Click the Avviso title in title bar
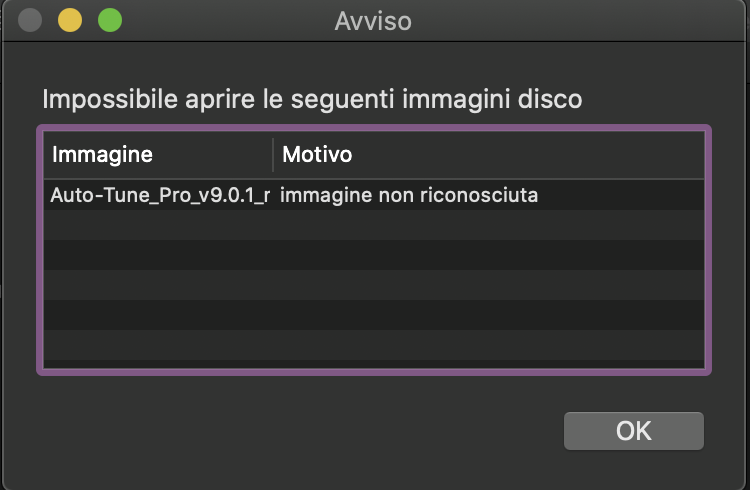This screenshot has height=490, width=750. [373, 20]
